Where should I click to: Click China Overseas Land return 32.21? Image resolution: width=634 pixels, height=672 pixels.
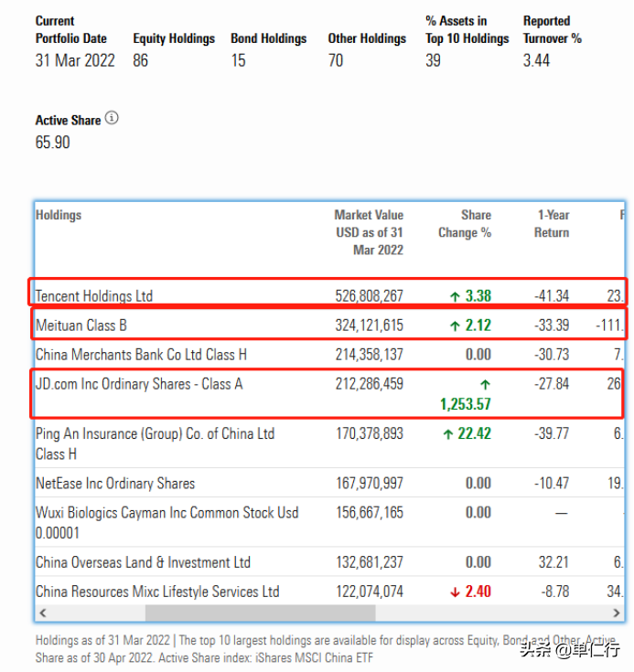pyautogui.click(x=553, y=562)
